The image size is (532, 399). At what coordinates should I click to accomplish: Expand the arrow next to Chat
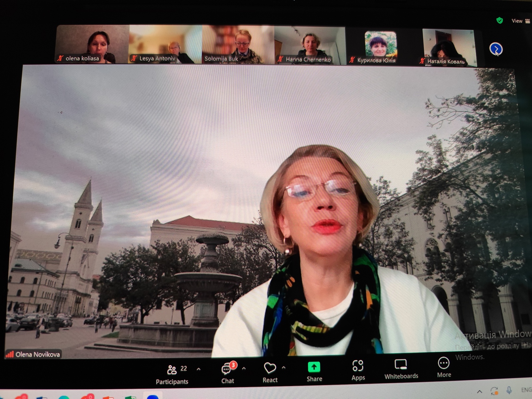coord(244,368)
